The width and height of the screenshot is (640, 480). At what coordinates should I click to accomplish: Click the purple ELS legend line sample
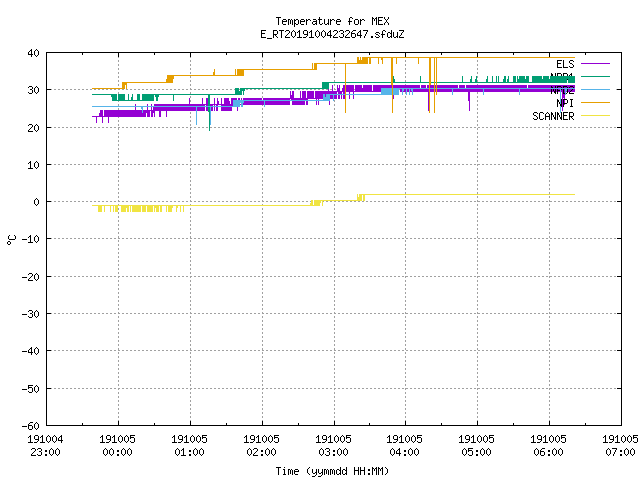(x=595, y=64)
